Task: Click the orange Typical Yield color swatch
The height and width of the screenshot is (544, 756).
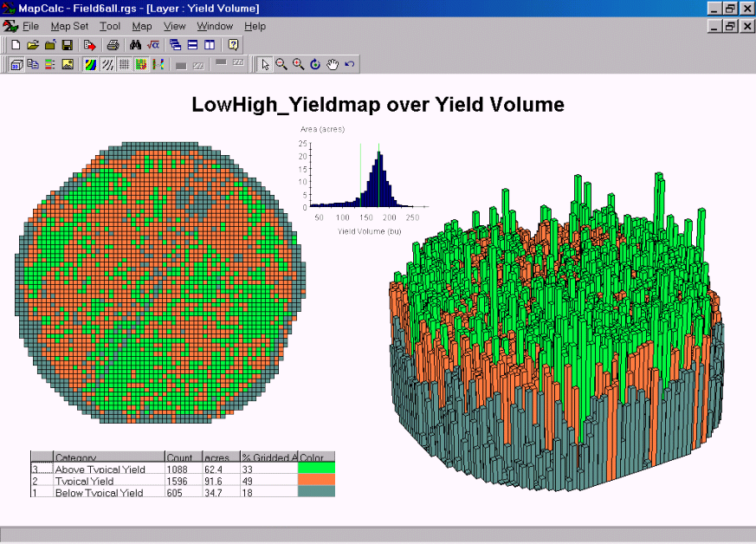Action: pyautogui.click(x=316, y=481)
